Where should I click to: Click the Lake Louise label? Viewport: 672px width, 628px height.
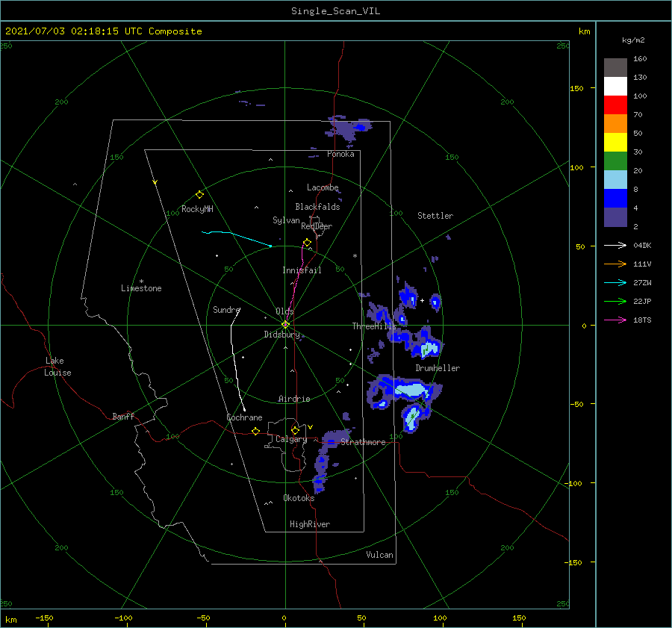[x=57, y=367]
